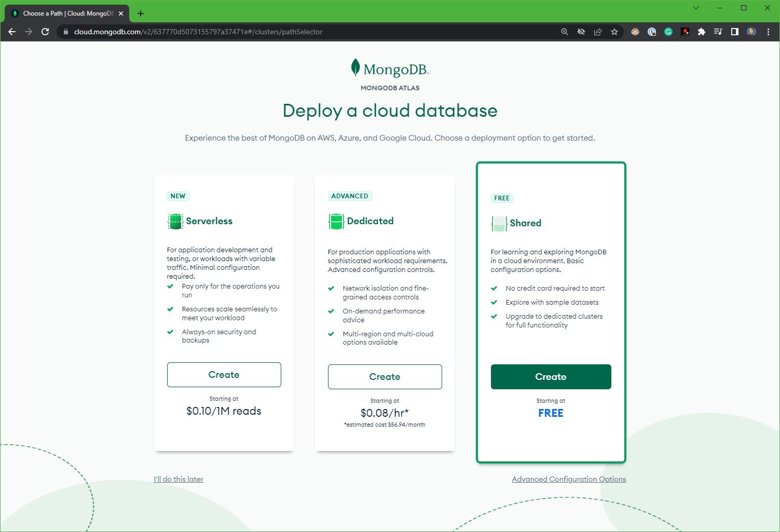Click the MongoDB Atlas leaf logo

pos(354,67)
